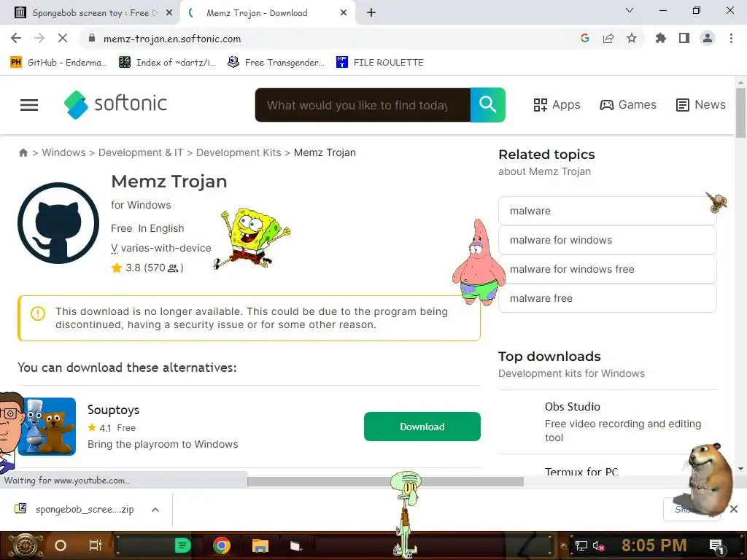The image size is (747, 560).
Task: Open the notification center icon
Action: tap(716, 546)
